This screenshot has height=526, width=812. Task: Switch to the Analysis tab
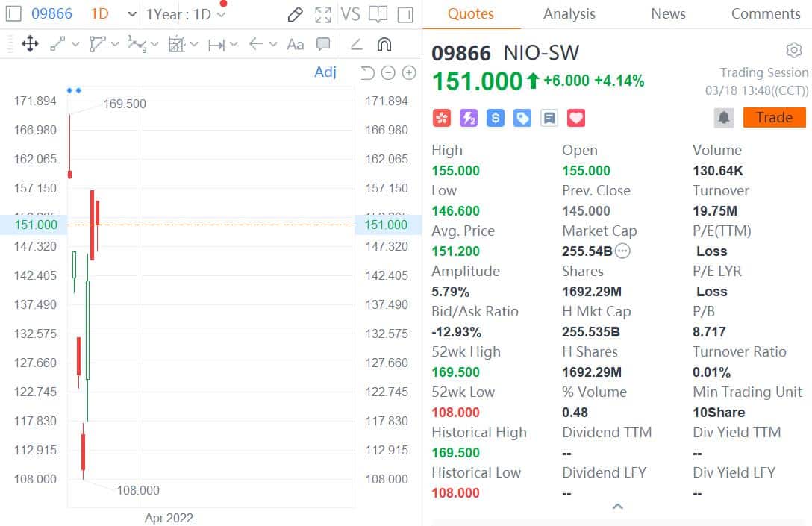click(x=569, y=14)
